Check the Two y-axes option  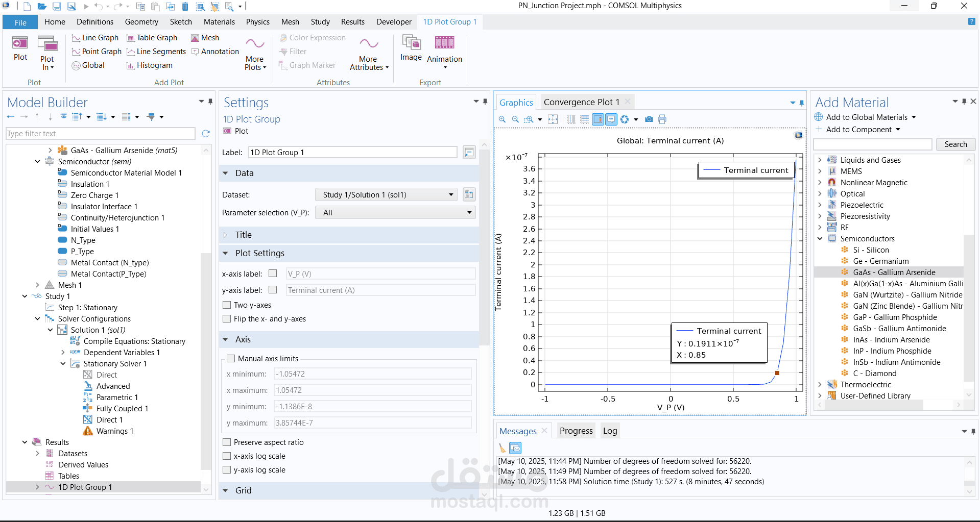[227, 305]
